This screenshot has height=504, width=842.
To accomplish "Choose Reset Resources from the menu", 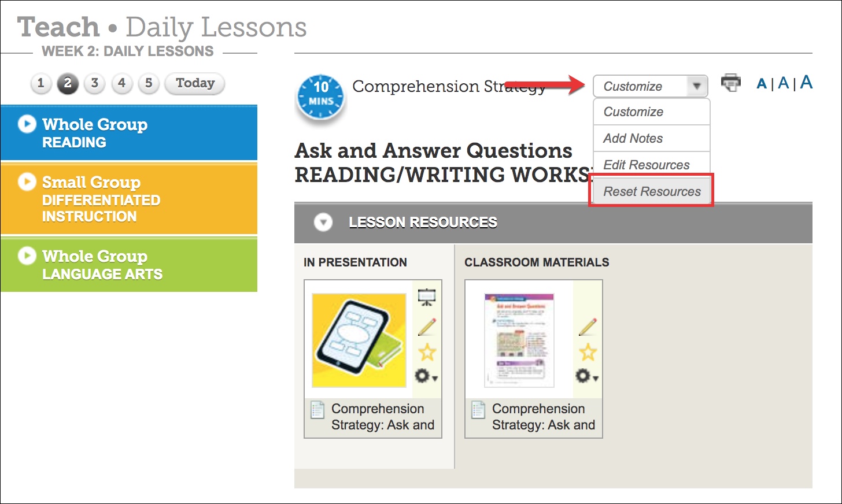I will coord(652,191).
